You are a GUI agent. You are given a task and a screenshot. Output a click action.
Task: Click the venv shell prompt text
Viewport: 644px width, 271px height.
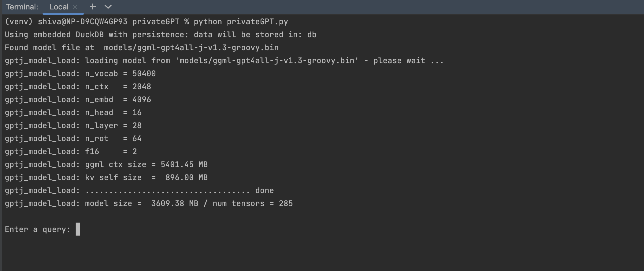pyautogui.click(x=18, y=21)
